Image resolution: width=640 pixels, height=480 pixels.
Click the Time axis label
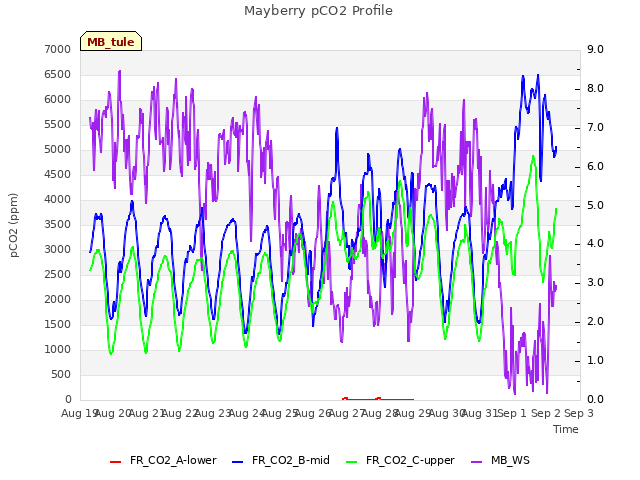(566, 429)
